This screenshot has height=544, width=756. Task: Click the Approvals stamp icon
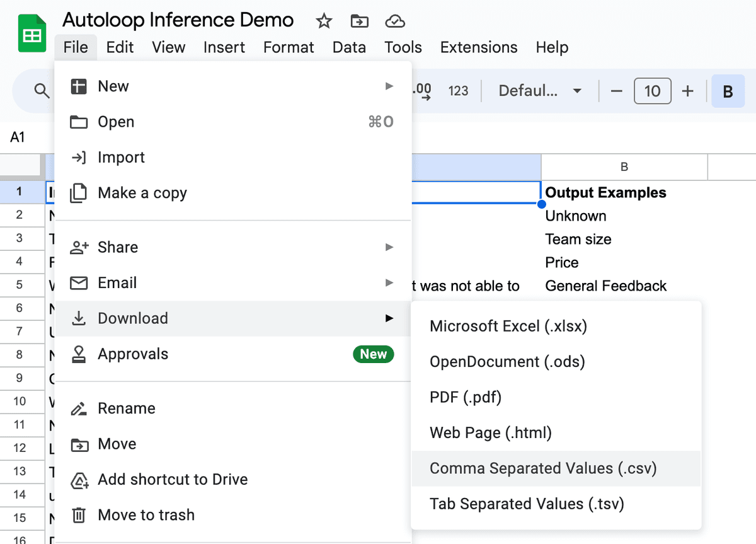coord(79,354)
